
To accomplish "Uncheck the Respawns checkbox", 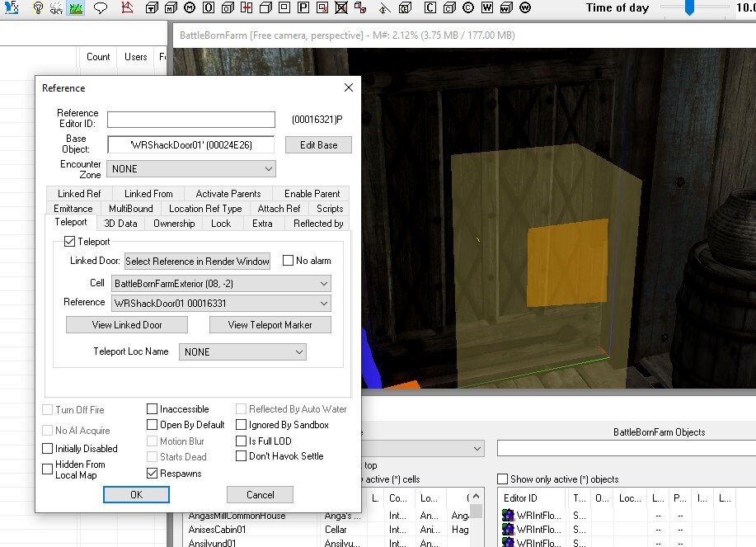I will (152, 474).
